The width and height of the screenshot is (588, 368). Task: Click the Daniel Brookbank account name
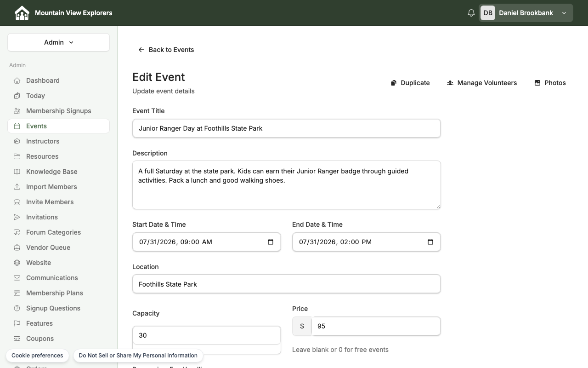[x=526, y=13]
